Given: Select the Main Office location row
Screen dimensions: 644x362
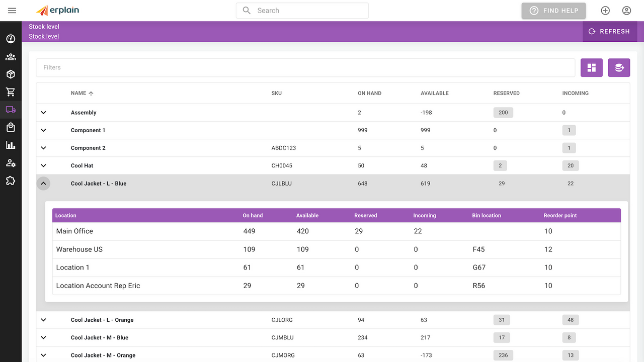Looking at the screenshot, I should click(x=337, y=231).
